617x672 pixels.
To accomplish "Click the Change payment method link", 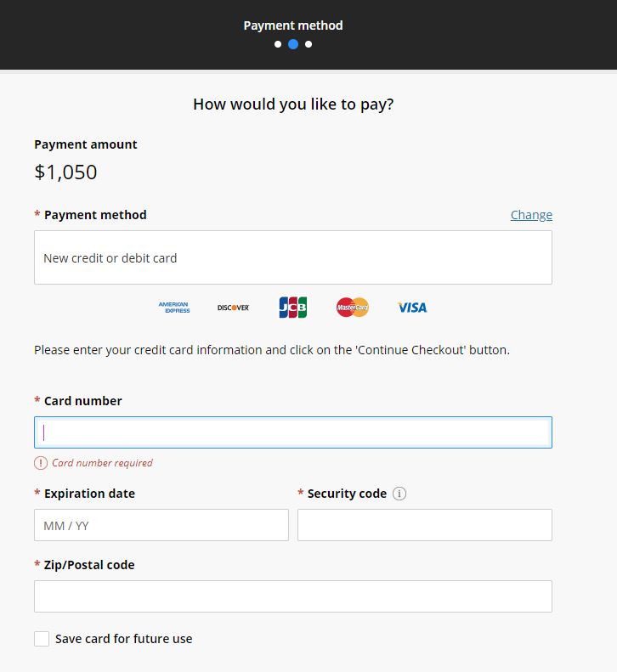I will (531, 215).
